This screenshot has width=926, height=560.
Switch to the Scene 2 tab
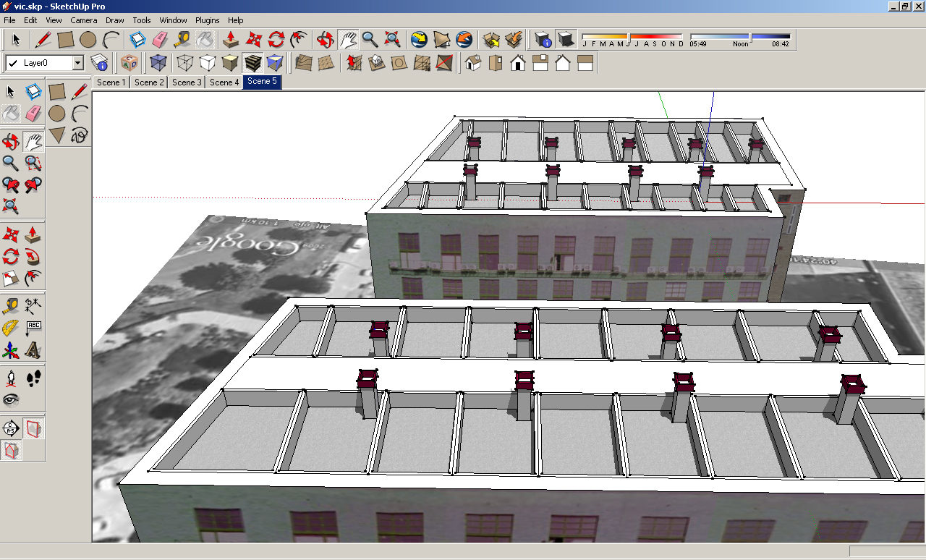point(148,82)
